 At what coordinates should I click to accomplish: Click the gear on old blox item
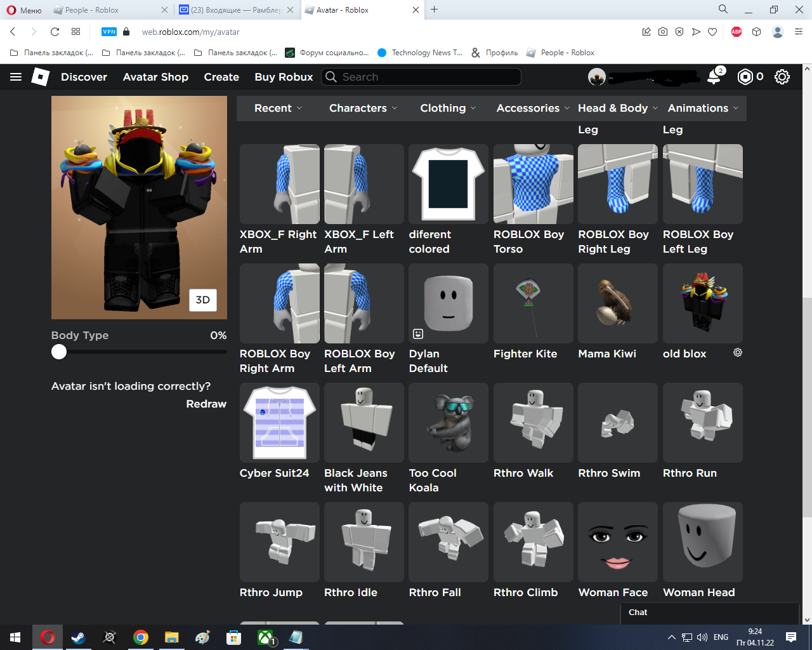[738, 352]
